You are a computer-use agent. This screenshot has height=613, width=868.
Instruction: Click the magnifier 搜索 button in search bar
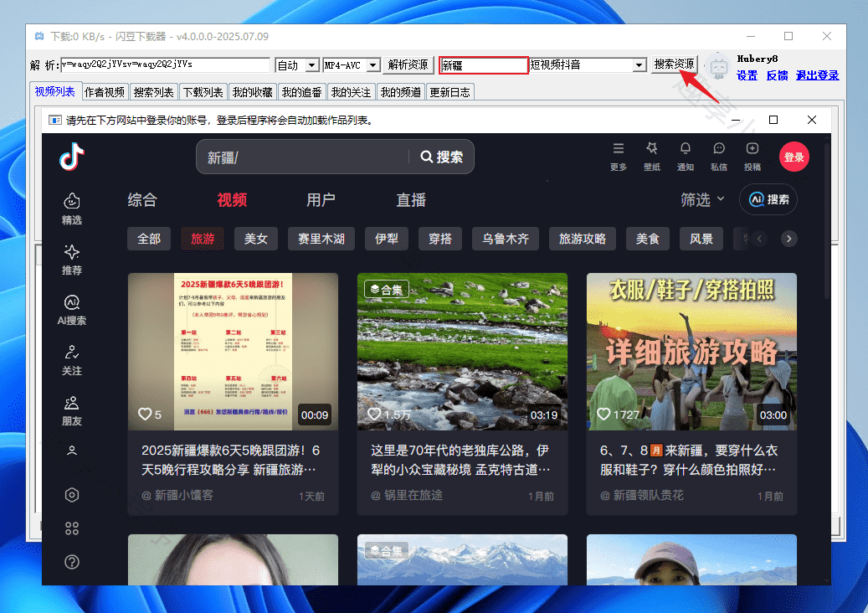pos(442,157)
